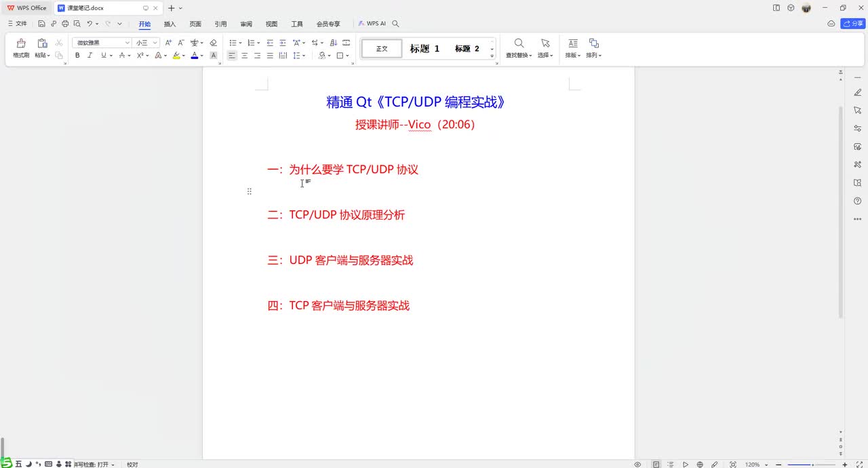Click the Print icon in quick toolbar
Image resolution: width=868 pixels, height=468 pixels.
[65, 24]
